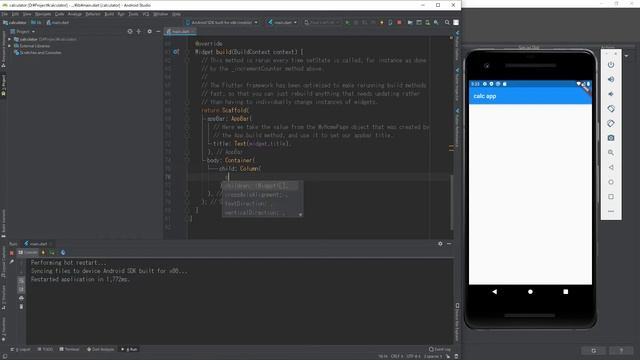Take emulator screenshot with camera icon
The width and height of the screenshot is (640, 360).
coord(611,138)
